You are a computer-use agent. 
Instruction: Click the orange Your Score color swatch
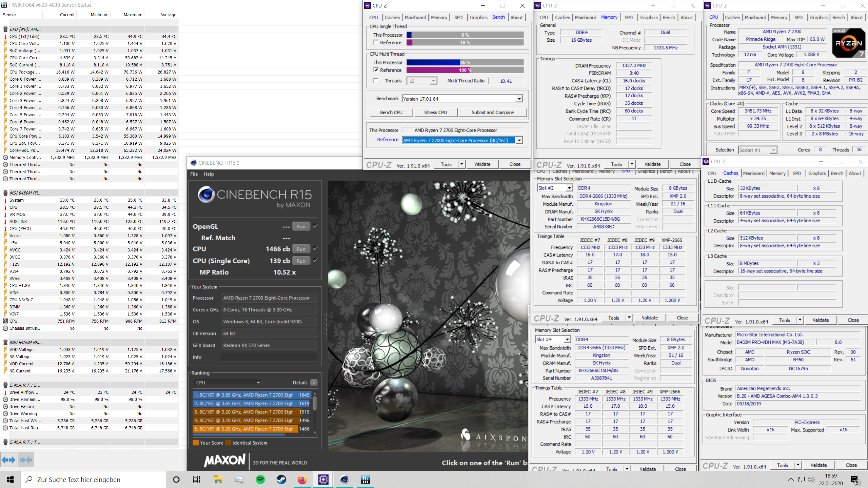196,443
